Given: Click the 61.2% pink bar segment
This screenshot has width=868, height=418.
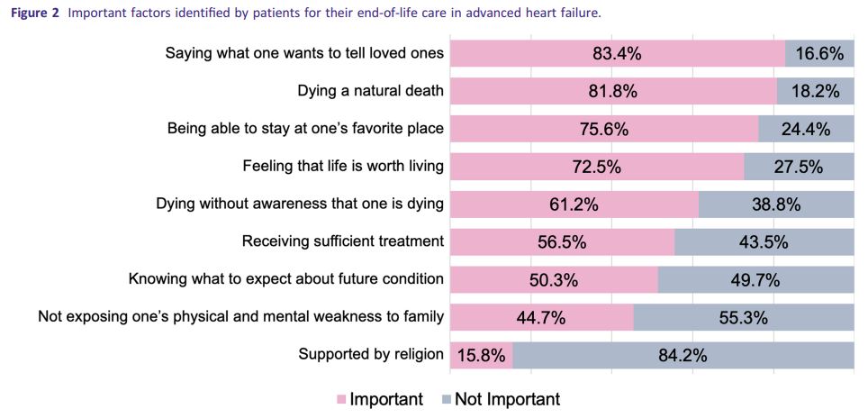Looking at the screenshot, I should pyautogui.click(x=574, y=204).
